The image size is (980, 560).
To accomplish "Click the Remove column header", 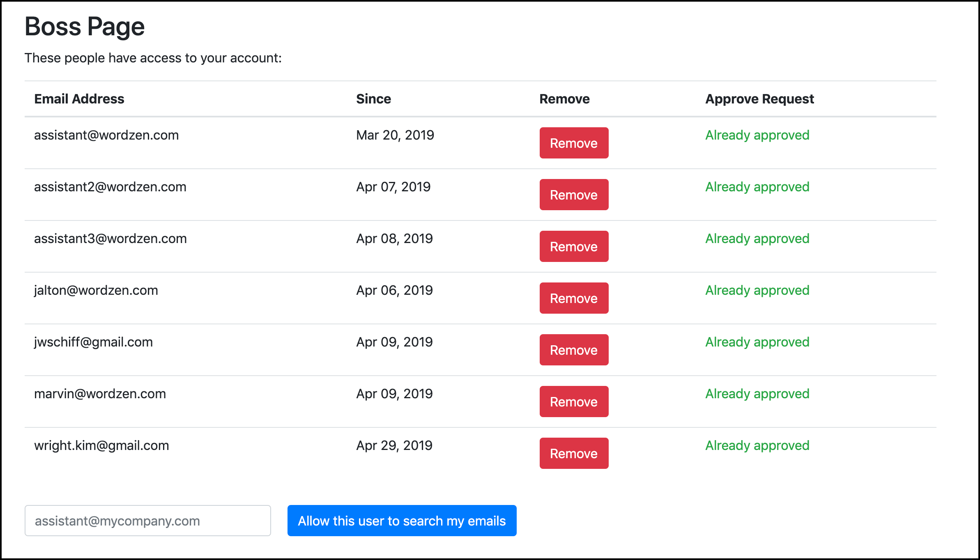I will (x=564, y=99).
